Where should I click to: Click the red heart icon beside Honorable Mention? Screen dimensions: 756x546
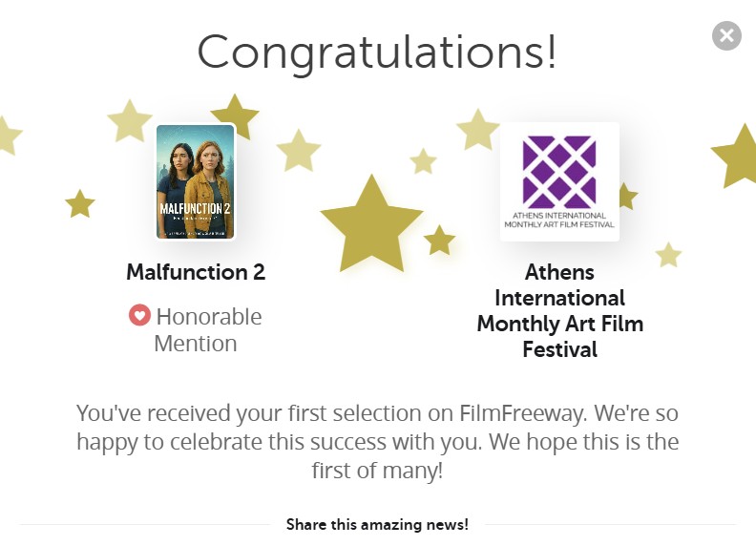click(x=139, y=315)
